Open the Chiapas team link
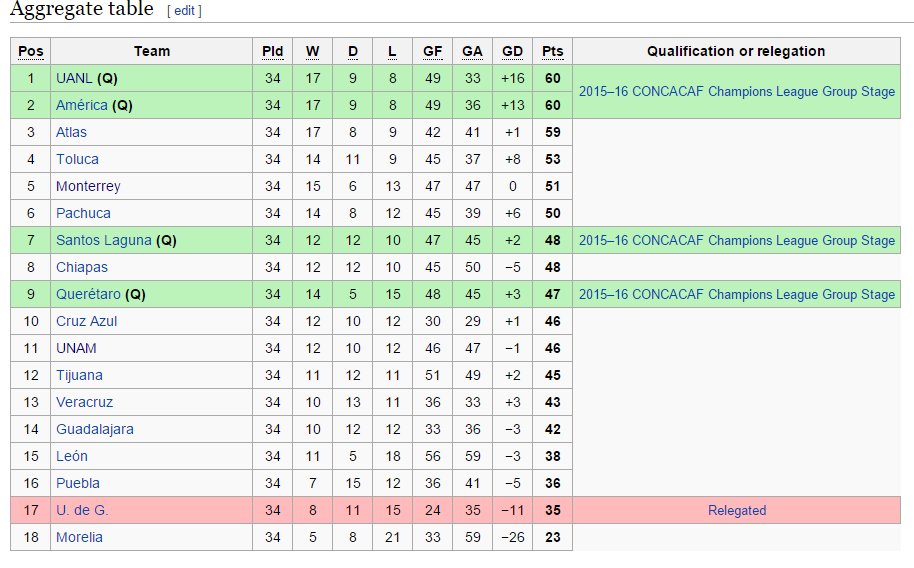This screenshot has width=914, height=568. pos(82,267)
